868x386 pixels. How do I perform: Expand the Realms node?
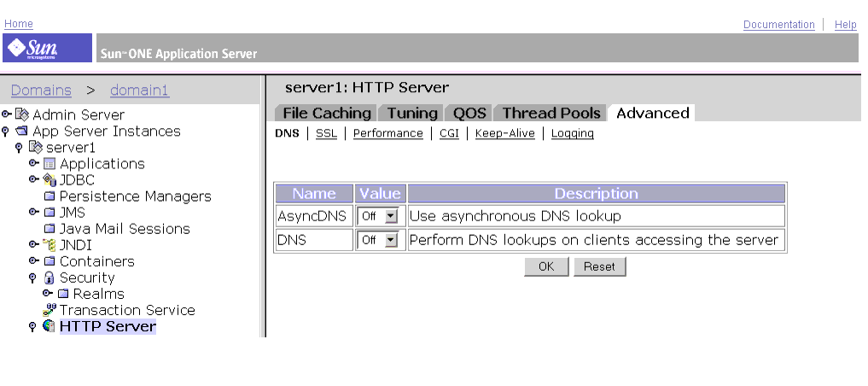click(x=48, y=293)
